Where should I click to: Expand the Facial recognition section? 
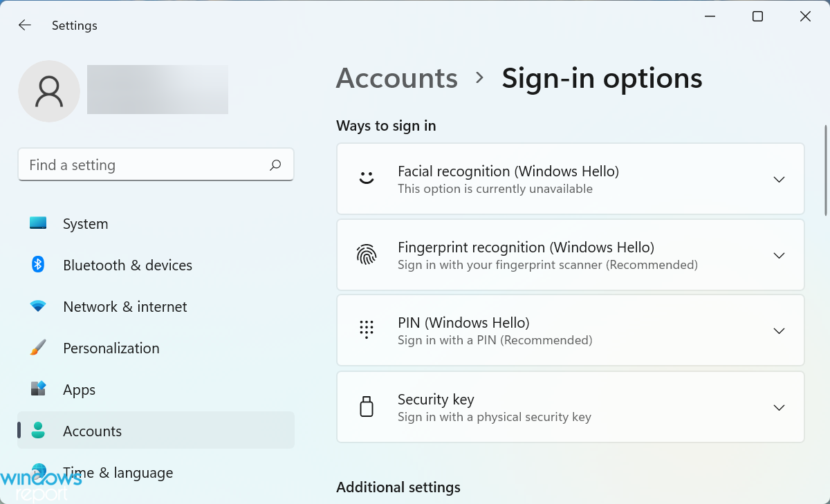[x=779, y=178]
